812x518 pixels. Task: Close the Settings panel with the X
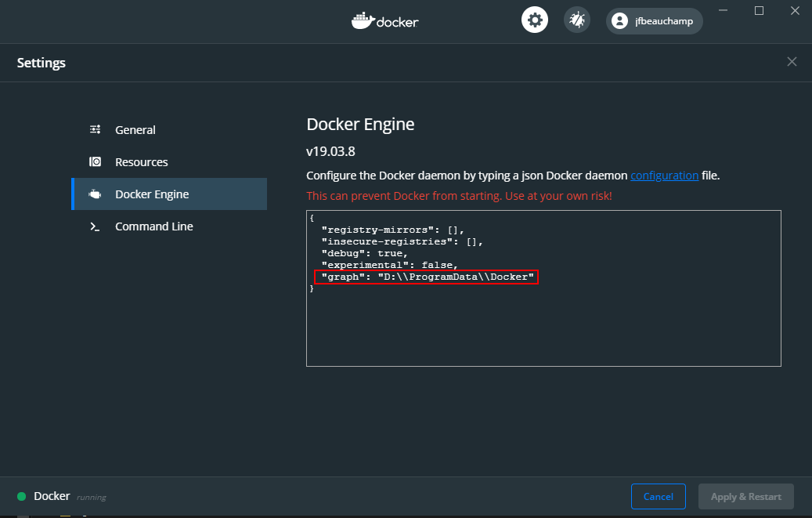click(x=792, y=62)
